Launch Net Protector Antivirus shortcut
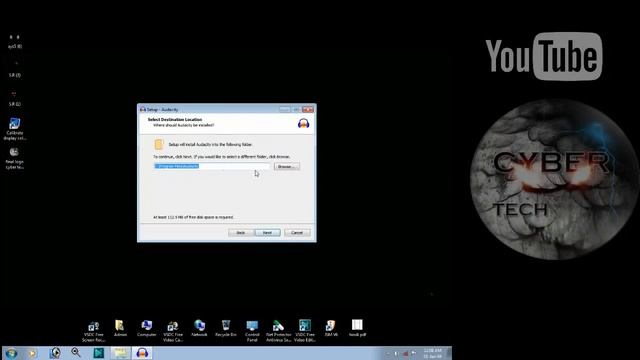The width and height of the screenshot is (640, 360). [x=278, y=331]
